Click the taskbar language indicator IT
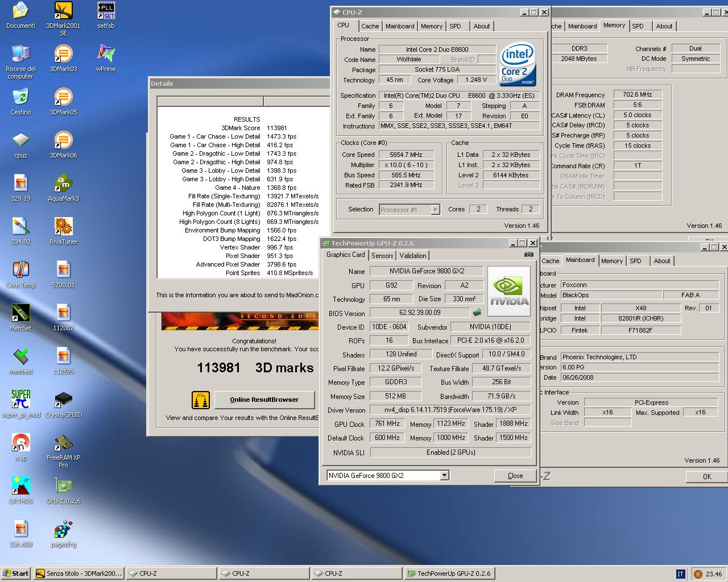 click(x=680, y=574)
